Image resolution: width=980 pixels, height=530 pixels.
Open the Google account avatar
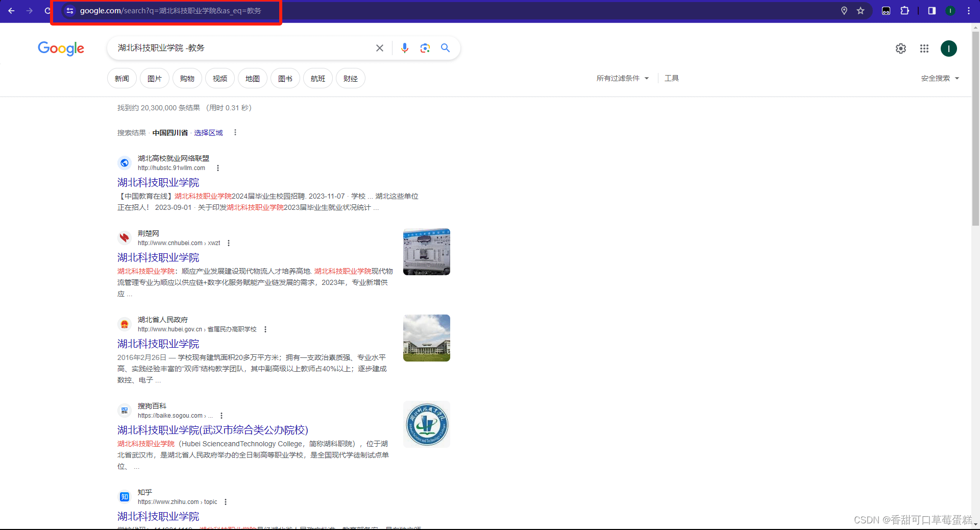pos(949,49)
